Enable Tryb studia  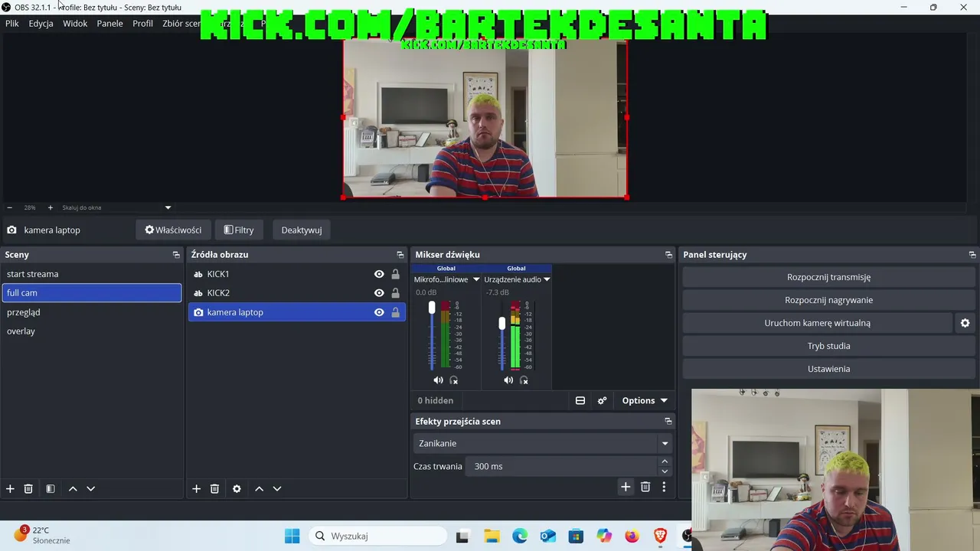click(x=829, y=346)
